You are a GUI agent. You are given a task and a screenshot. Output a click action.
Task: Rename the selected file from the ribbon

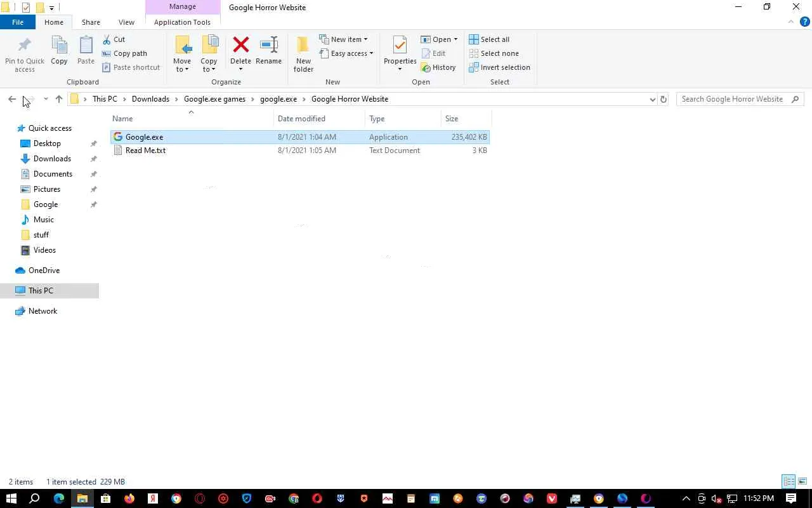coord(268,51)
